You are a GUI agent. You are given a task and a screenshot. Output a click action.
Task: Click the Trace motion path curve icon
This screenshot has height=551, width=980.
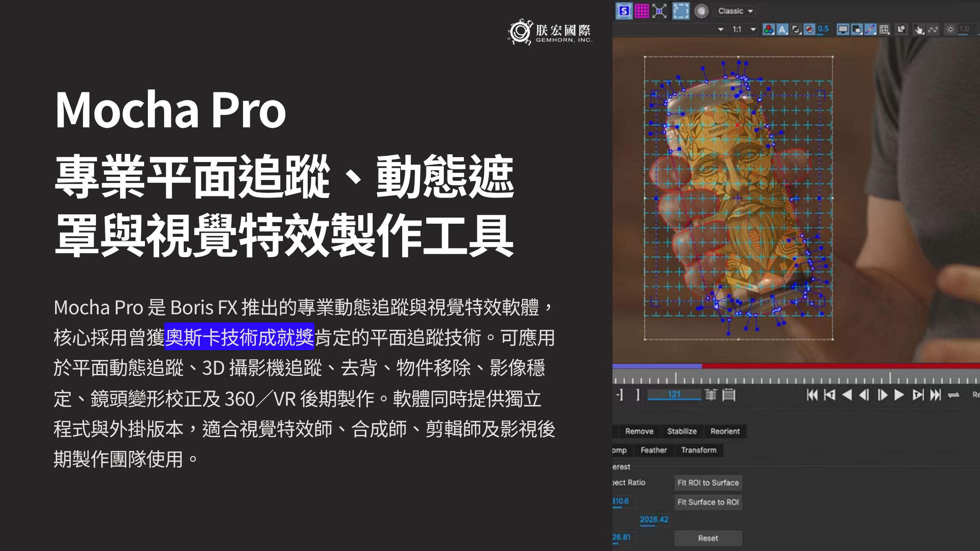coord(933,29)
